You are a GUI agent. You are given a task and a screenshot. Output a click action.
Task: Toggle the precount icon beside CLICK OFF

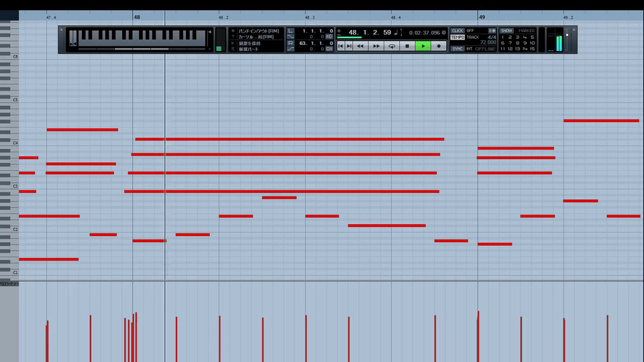coord(492,31)
